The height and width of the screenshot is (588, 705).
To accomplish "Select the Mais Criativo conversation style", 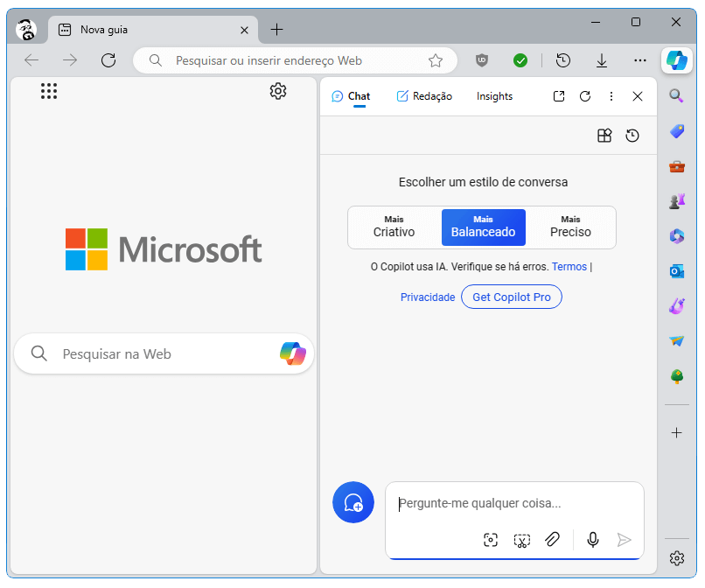I will click(394, 227).
